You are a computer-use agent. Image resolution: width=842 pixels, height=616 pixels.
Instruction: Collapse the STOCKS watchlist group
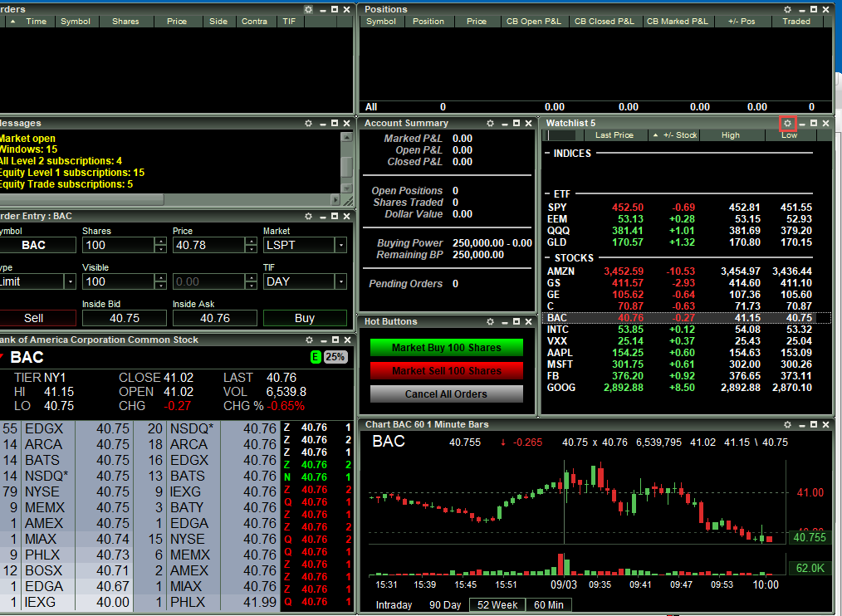point(547,258)
